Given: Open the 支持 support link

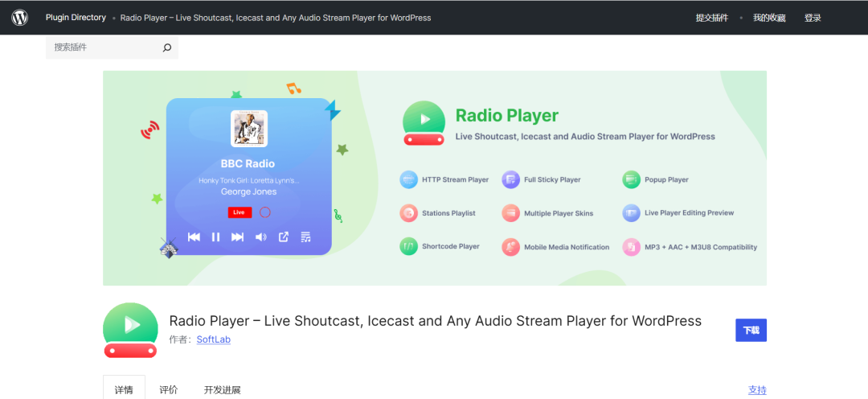Looking at the screenshot, I should (757, 390).
